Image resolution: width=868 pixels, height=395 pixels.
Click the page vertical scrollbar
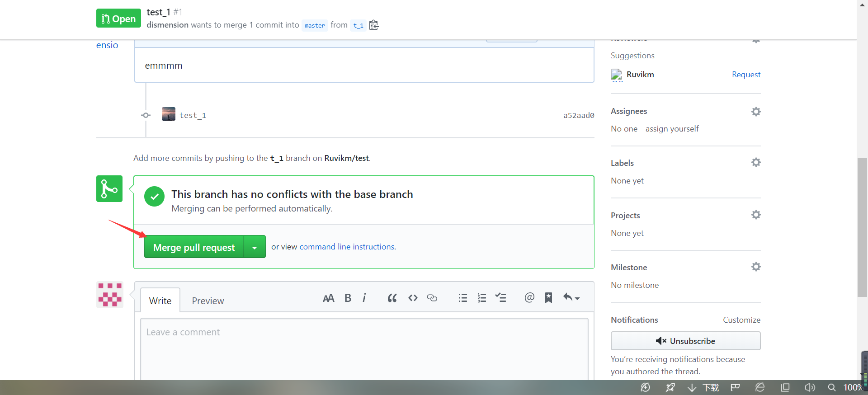[862, 227]
